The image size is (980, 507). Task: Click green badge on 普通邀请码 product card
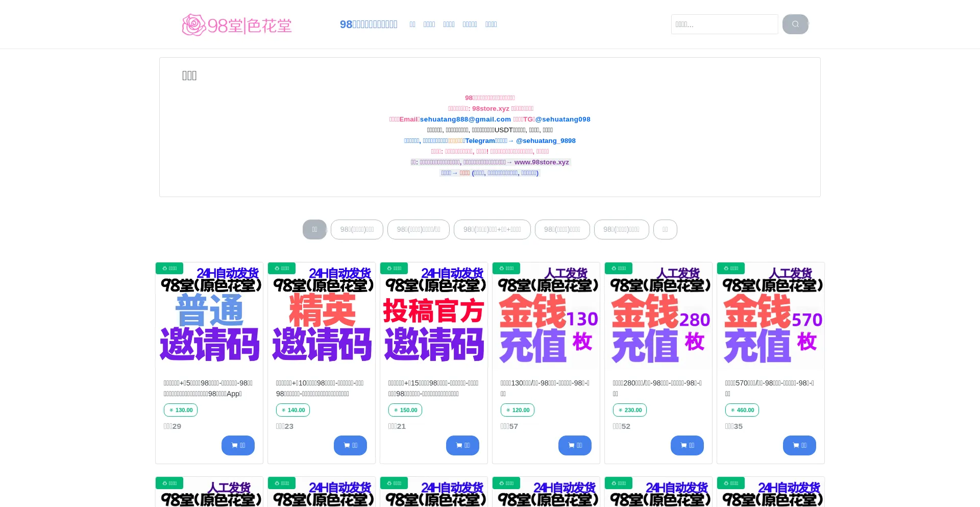(x=169, y=268)
